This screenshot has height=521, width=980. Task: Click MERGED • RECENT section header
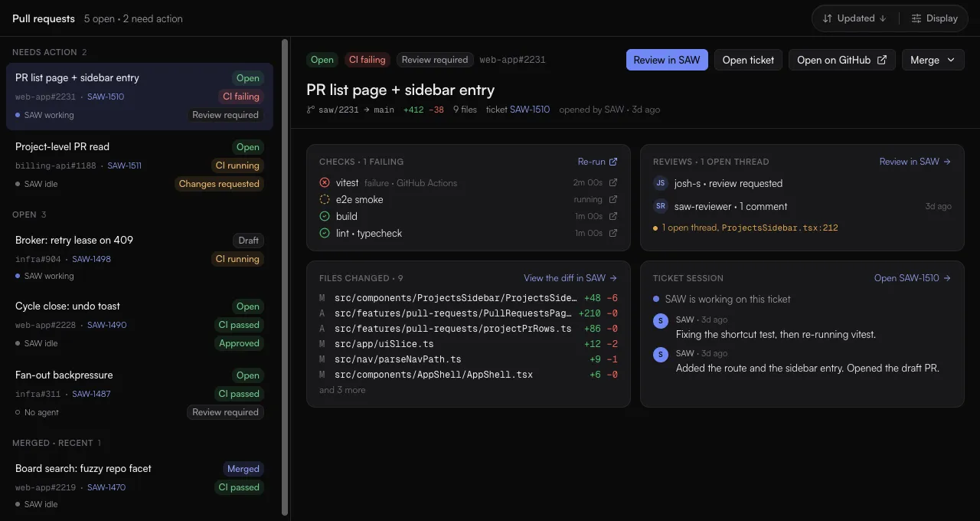[x=57, y=443]
